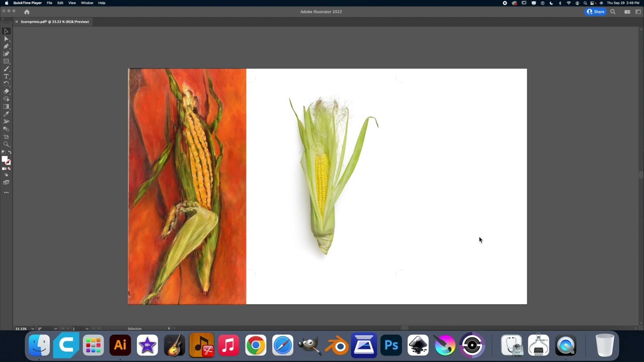Click the Stroke (none) swatch

point(8,162)
